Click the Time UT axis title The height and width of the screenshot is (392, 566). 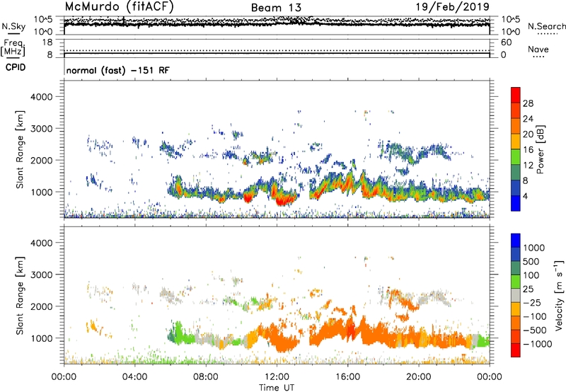[x=277, y=388]
